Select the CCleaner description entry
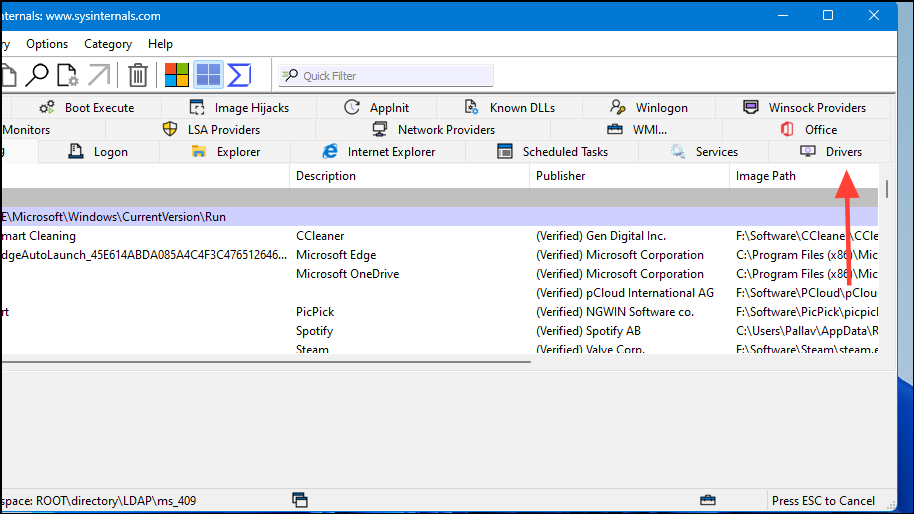Screen dimensions: 914x514 point(320,236)
